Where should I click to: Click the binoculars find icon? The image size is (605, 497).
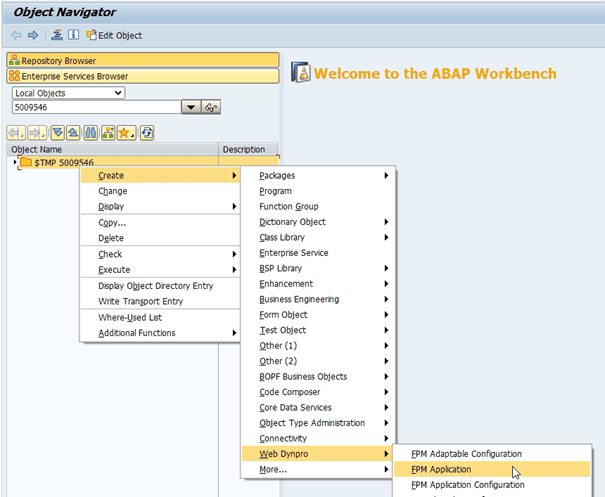[x=91, y=133]
